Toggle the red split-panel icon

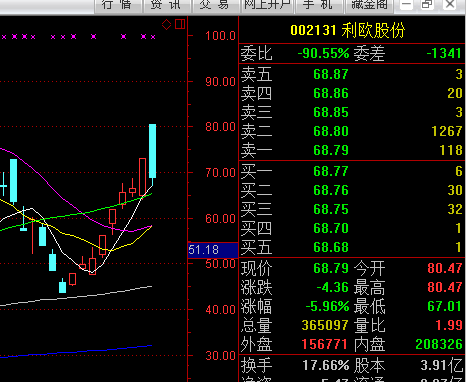pyautogui.click(x=180, y=24)
